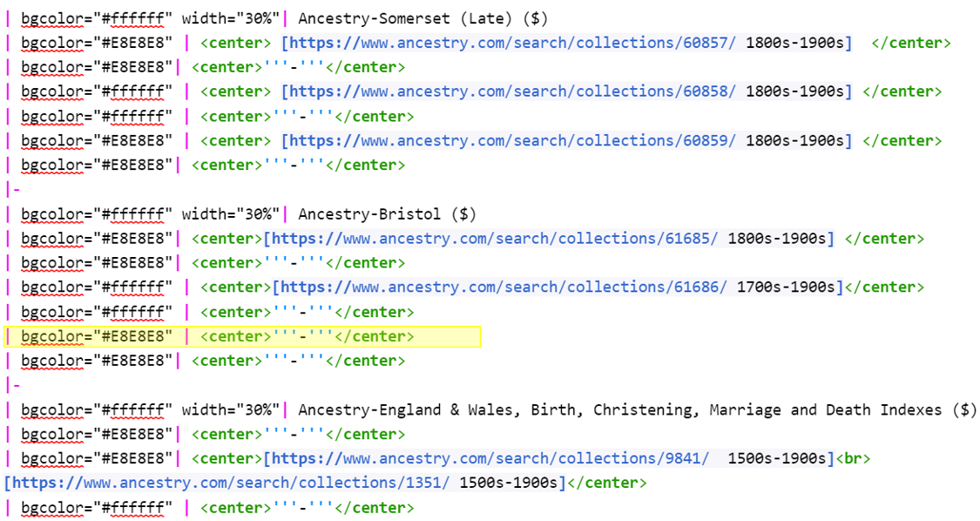Click bgcolor="#ffffff" on the 61686 URL line
The image size is (980, 521).
[x=97, y=288]
